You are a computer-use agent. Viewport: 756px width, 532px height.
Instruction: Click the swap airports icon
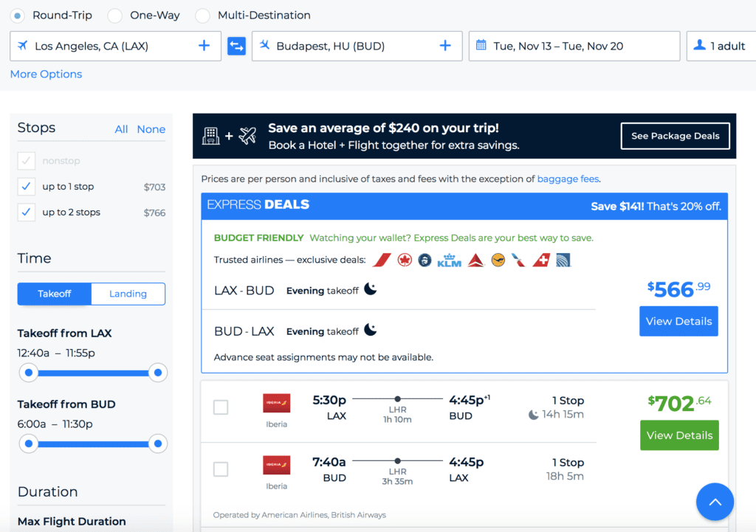[x=235, y=46]
